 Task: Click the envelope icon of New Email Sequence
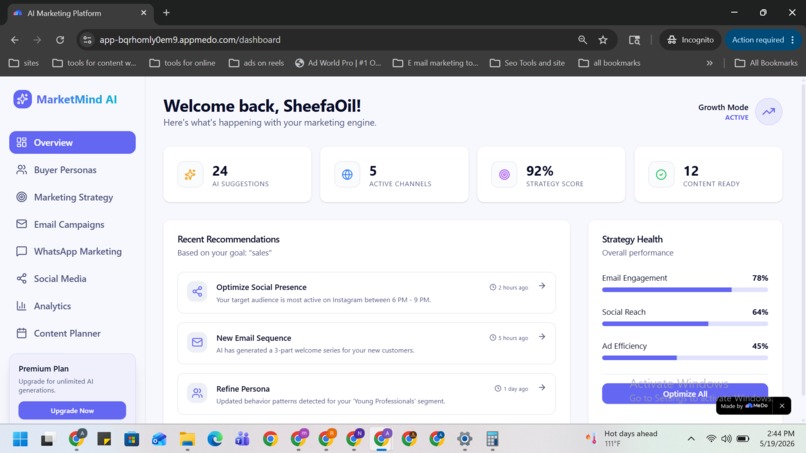[x=197, y=342]
